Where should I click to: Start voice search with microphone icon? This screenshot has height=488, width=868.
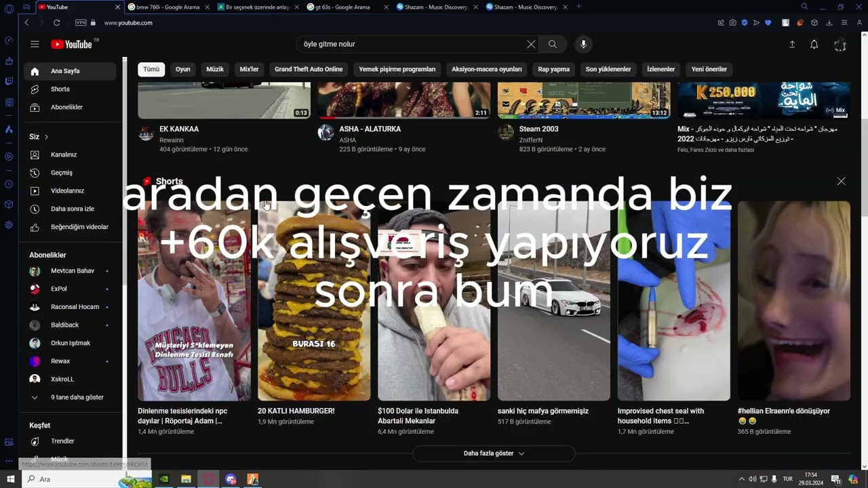583,44
